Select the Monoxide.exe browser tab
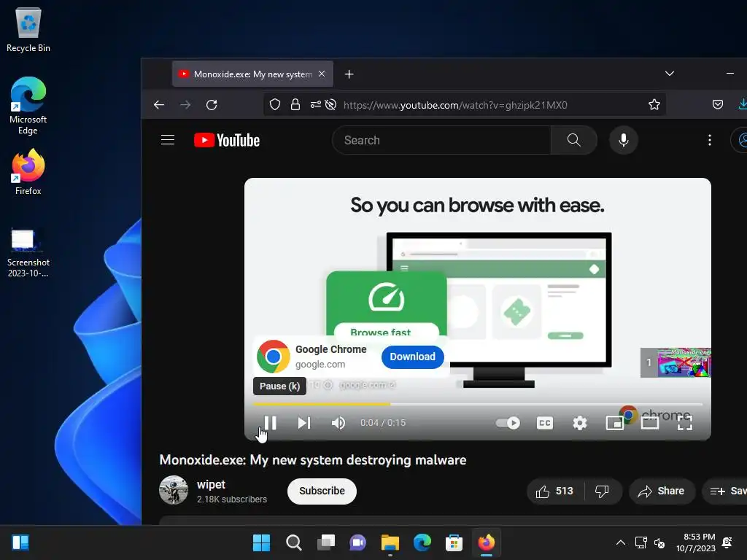 click(x=252, y=74)
